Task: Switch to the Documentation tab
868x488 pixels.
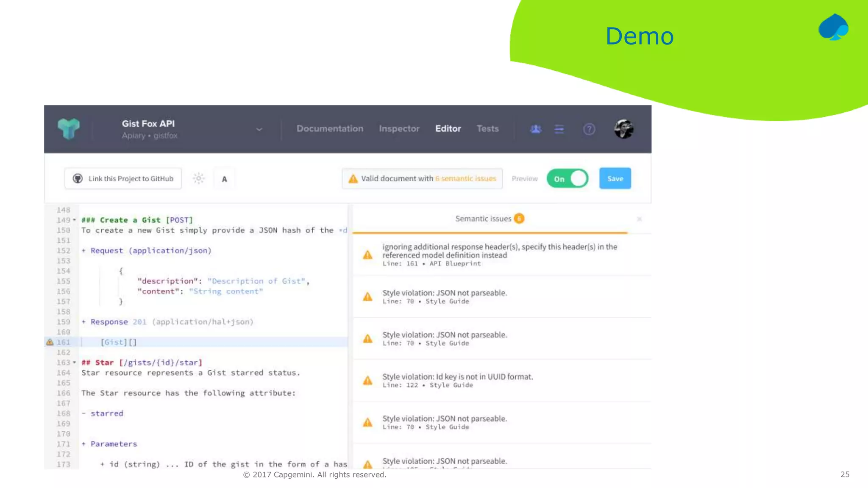Action: pos(330,128)
